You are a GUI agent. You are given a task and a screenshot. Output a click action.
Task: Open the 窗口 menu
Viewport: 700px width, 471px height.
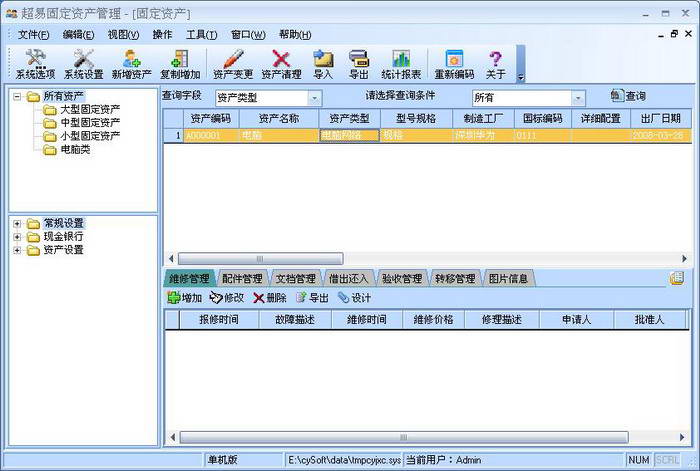tap(248, 35)
